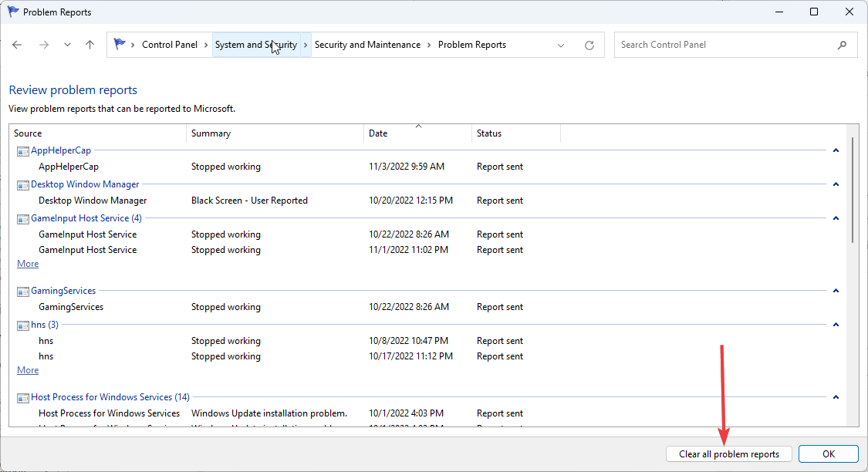The height and width of the screenshot is (472, 868).
Task: Open the Desktop Window Manager group header
Action: point(85,184)
